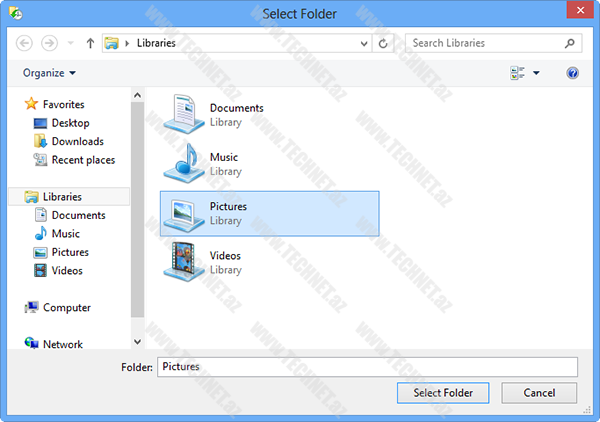Click the Computer icon in sidebar
This screenshot has width=600, height=422.
click(31, 307)
